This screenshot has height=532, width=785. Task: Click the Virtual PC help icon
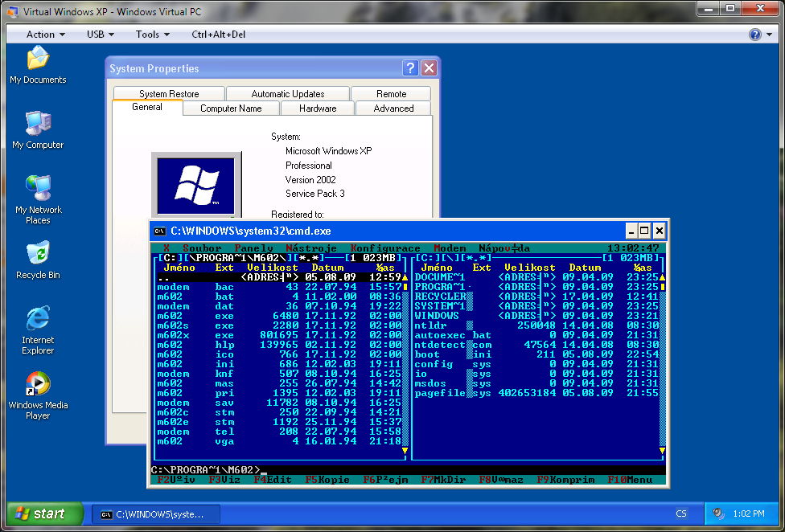coord(754,35)
